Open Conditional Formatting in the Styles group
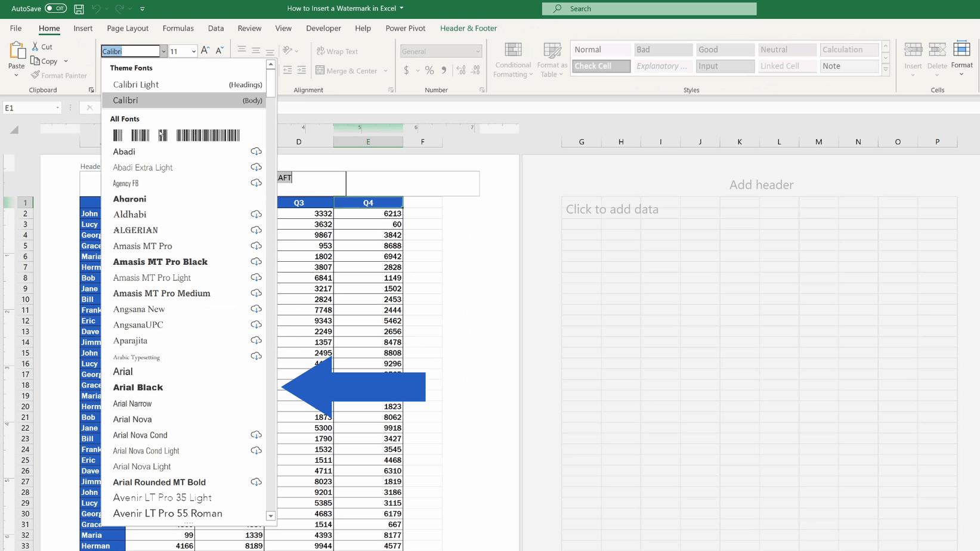 click(x=512, y=60)
